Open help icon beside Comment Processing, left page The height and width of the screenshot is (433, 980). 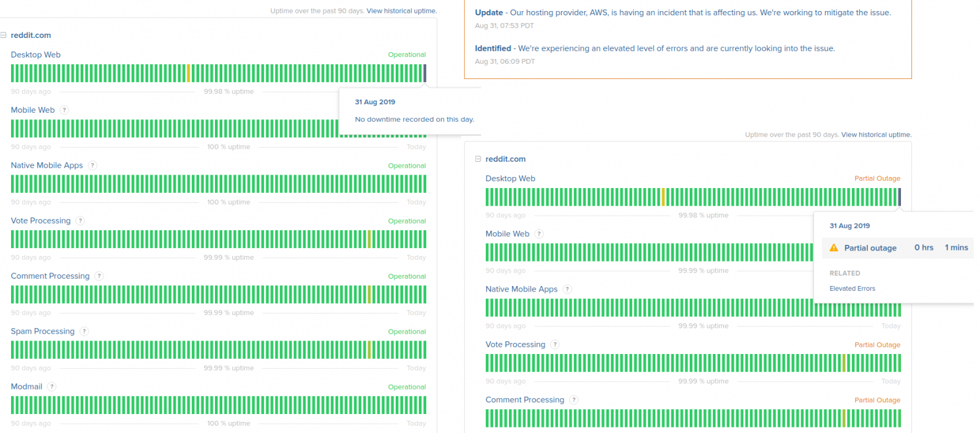pyautogui.click(x=99, y=276)
